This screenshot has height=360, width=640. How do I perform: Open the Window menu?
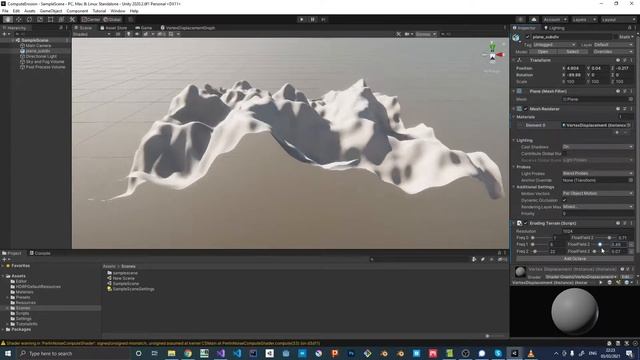coord(118,11)
